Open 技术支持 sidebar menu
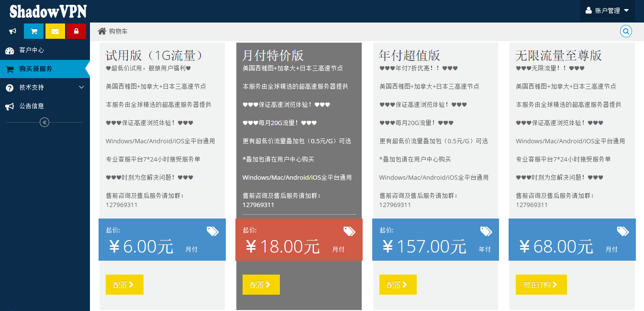644x311 pixels. 45,88
